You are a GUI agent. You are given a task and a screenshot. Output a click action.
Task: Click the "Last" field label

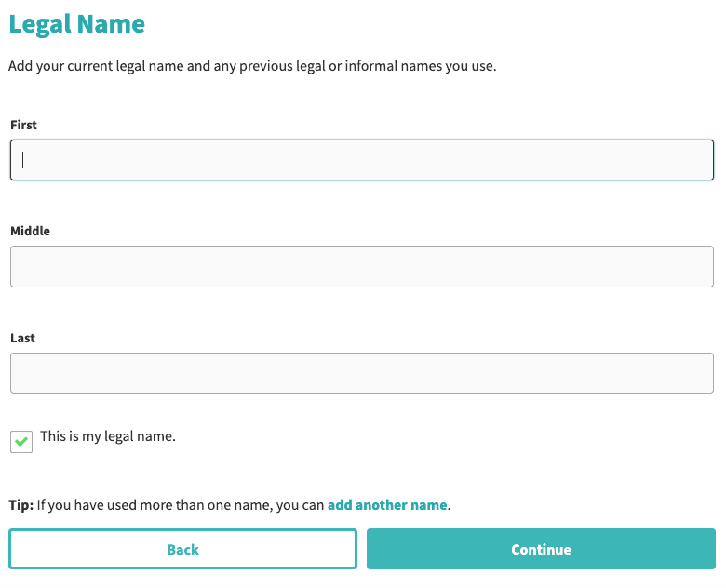pyautogui.click(x=22, y=338)
